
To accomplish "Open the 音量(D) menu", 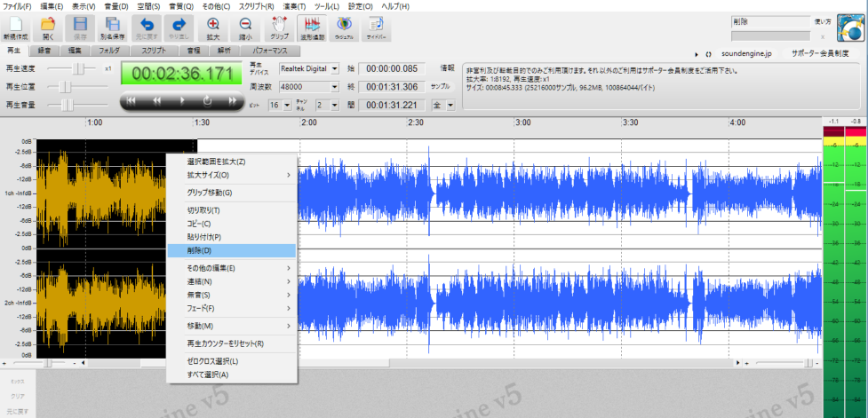I will tap(115, 6).
